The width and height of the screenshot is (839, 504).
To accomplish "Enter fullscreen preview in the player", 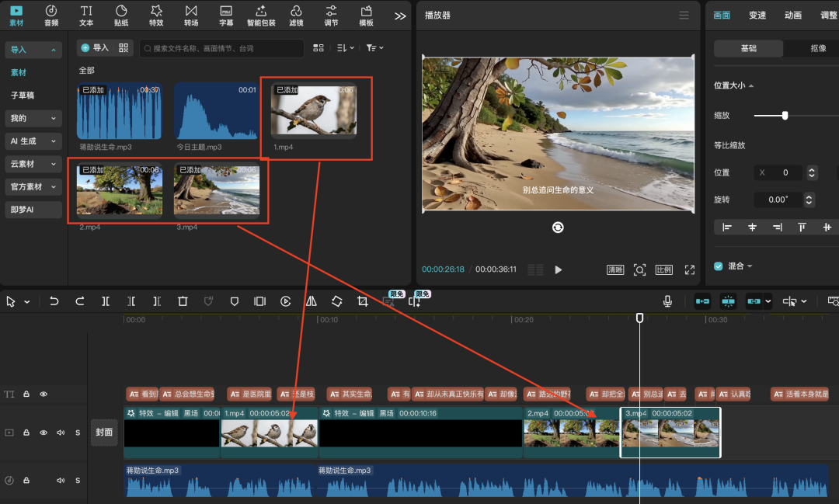I will coord(689,269).
